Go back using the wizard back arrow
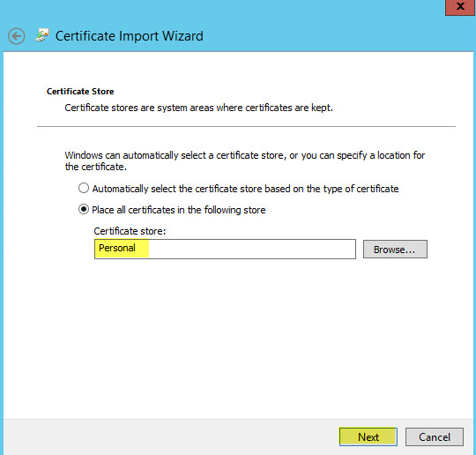 click(x=17, y=36)
